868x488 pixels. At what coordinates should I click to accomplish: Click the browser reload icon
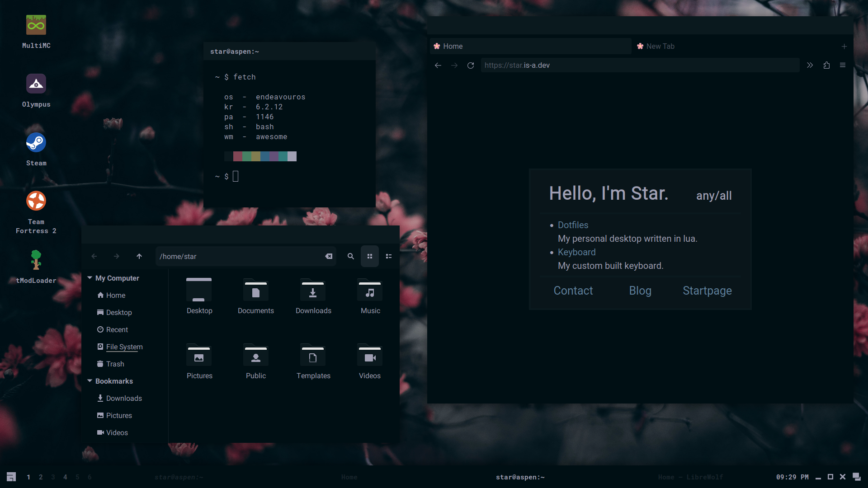(x=471, y=66)
